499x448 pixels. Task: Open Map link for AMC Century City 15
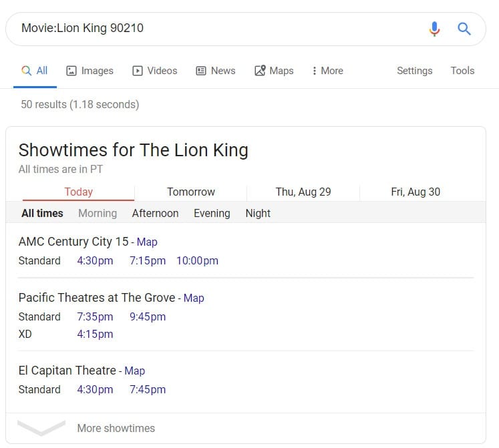pos(147,242)
